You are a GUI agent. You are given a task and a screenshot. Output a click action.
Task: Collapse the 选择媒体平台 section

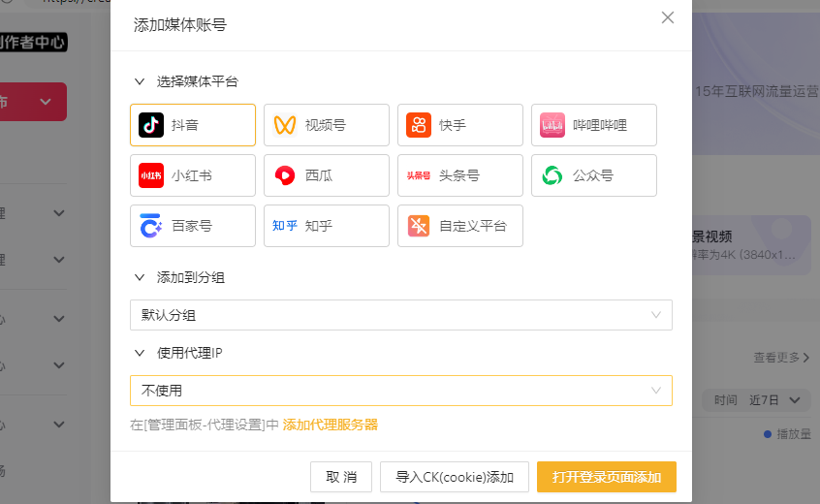(140, 81)
